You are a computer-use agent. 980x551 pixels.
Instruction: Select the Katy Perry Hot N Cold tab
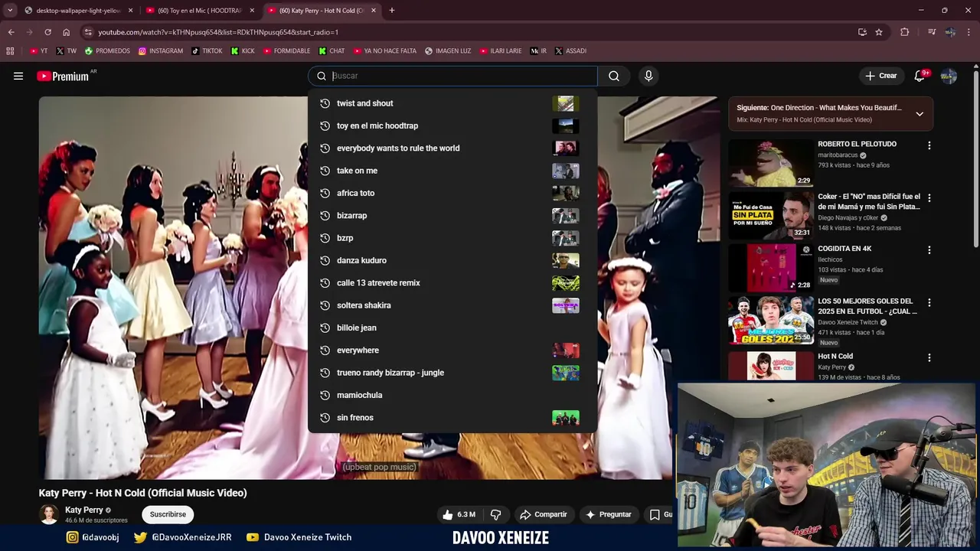click(322, 11)
